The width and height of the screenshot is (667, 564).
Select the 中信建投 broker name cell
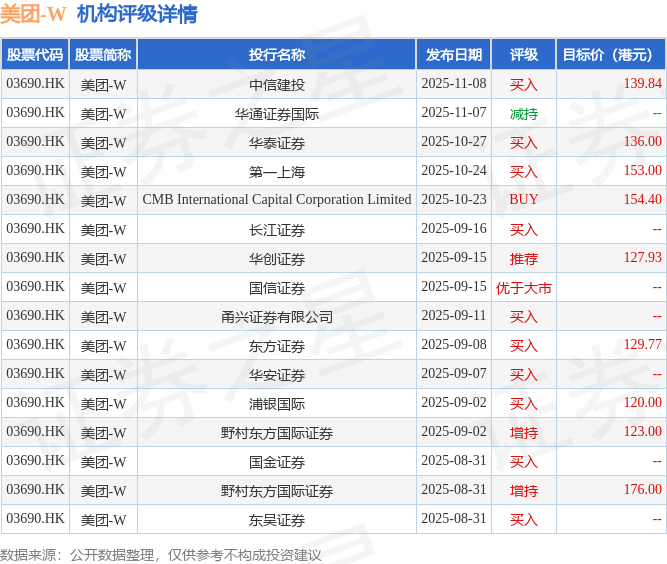[276, 84]
